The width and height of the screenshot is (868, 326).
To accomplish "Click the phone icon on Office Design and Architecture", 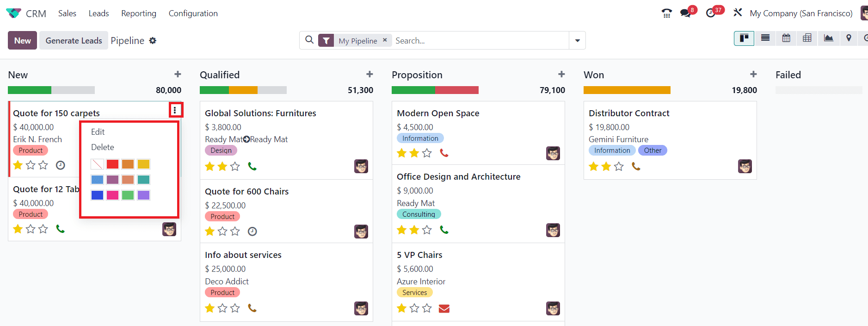I will (x=444, y=230).
